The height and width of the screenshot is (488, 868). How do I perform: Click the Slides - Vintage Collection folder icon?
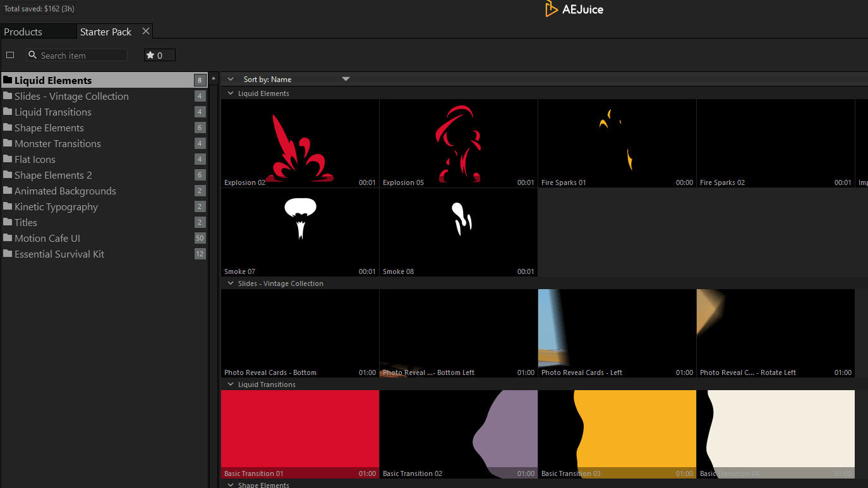[x=8, y=96]
